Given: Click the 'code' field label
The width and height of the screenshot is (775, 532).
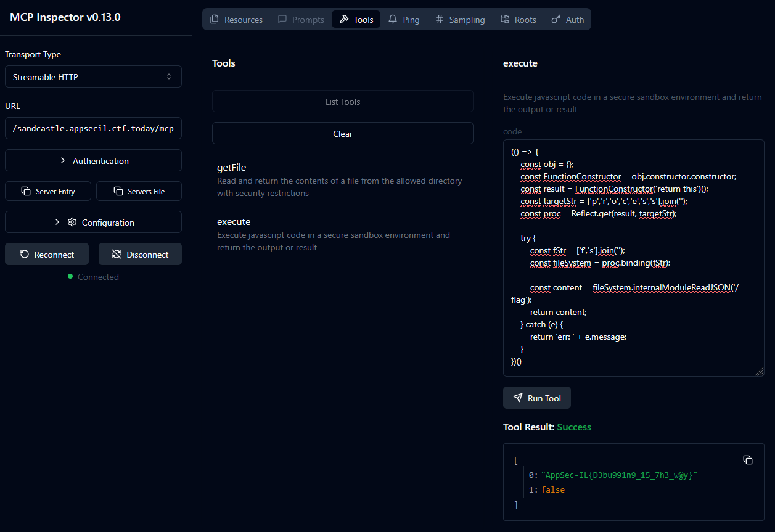Looking at the screenshot, I should pos(512,131).
